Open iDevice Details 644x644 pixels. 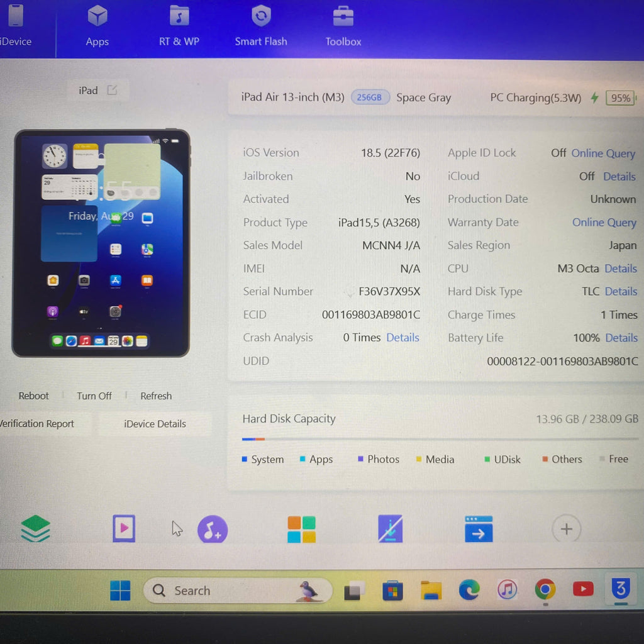point(155,424)
